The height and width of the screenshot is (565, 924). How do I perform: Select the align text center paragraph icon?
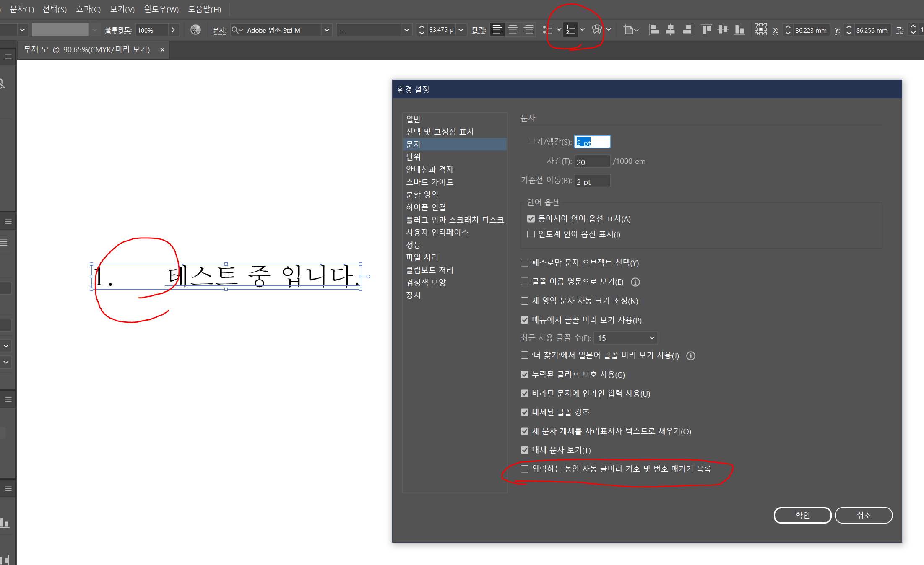tap(513, 30)
